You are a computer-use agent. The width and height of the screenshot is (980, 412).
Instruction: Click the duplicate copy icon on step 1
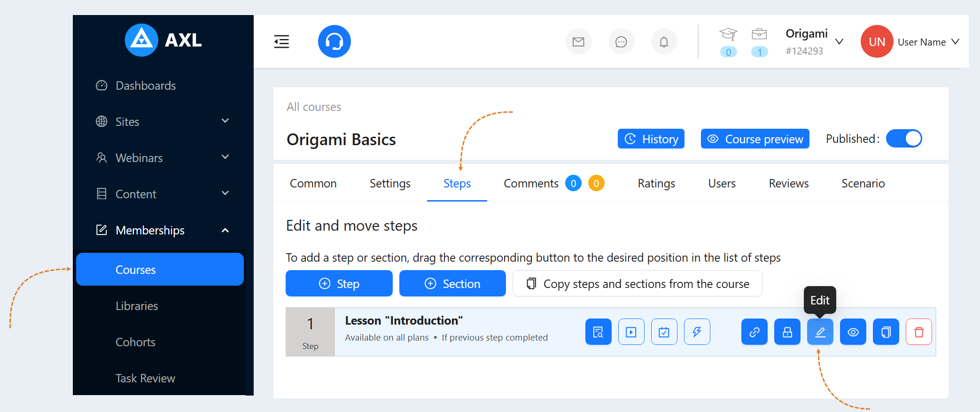886,332
